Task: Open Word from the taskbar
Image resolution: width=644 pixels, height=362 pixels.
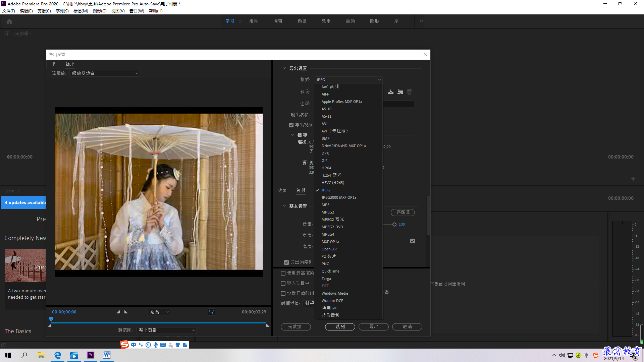Action: click(x=107, y=355)
